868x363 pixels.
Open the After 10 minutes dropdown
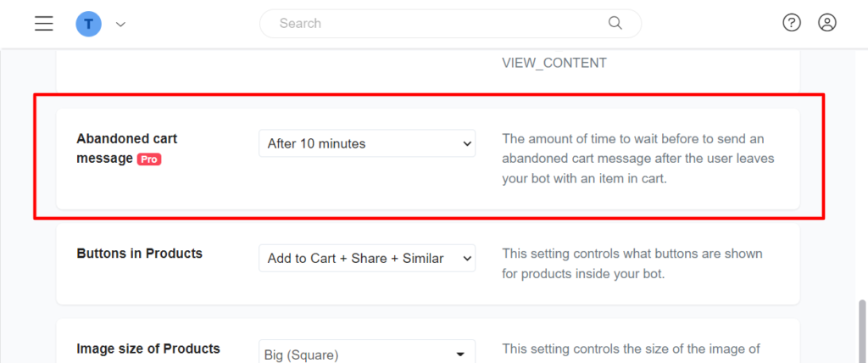pos(367,143)
